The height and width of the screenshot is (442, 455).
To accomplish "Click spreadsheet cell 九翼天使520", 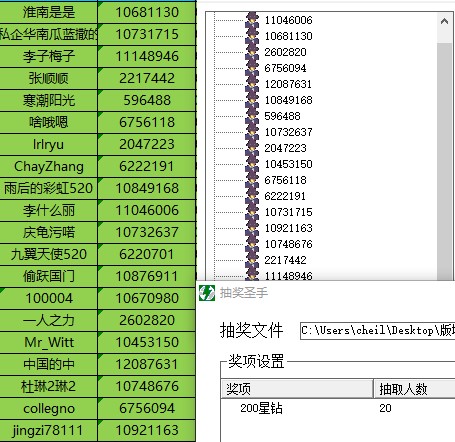I will point(49,254).
